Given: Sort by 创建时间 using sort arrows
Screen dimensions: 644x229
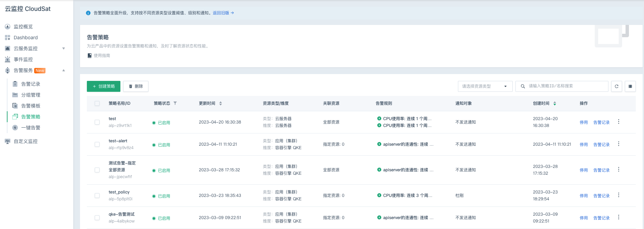Looking at the screenshot, I should click(555, 103).
